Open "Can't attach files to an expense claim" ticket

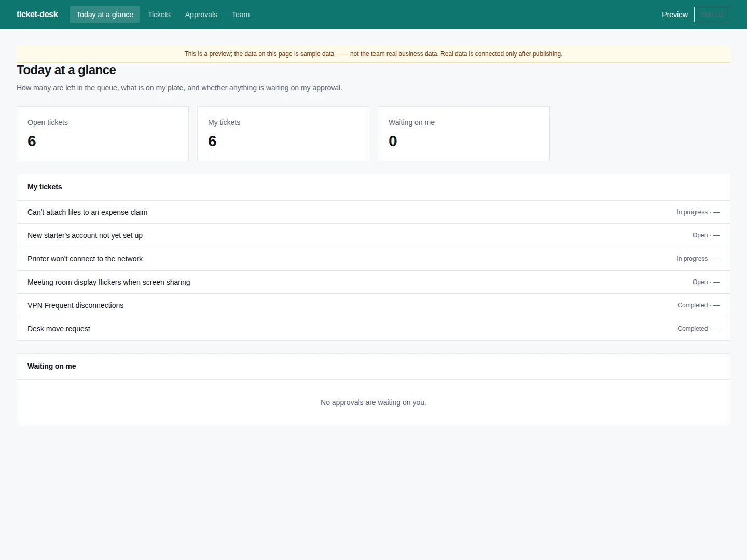[374, 212]
